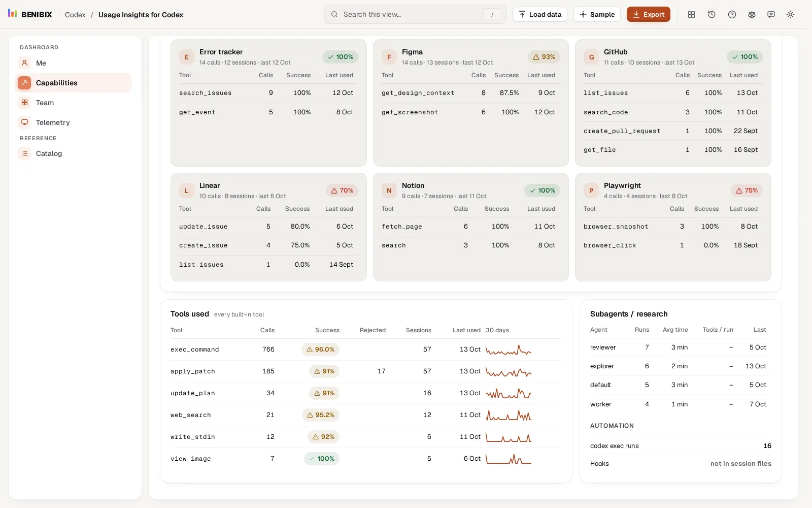
Task: Open the Telemetry section
Action: click(x=73, y=122)
